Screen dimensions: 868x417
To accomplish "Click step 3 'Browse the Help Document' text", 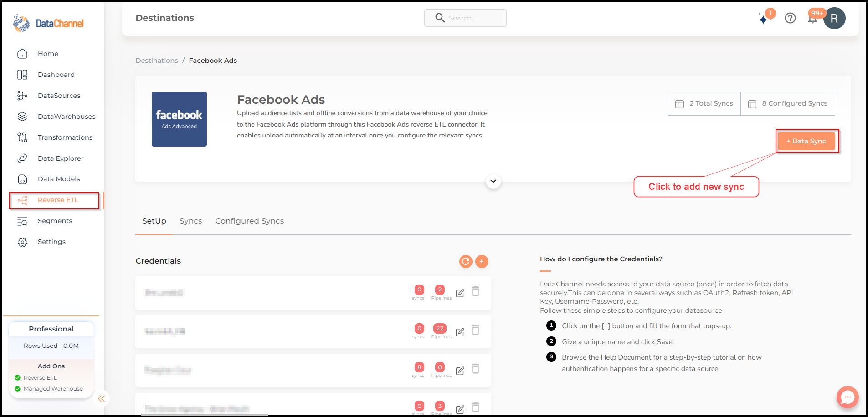I will click(x=662, y=363).
